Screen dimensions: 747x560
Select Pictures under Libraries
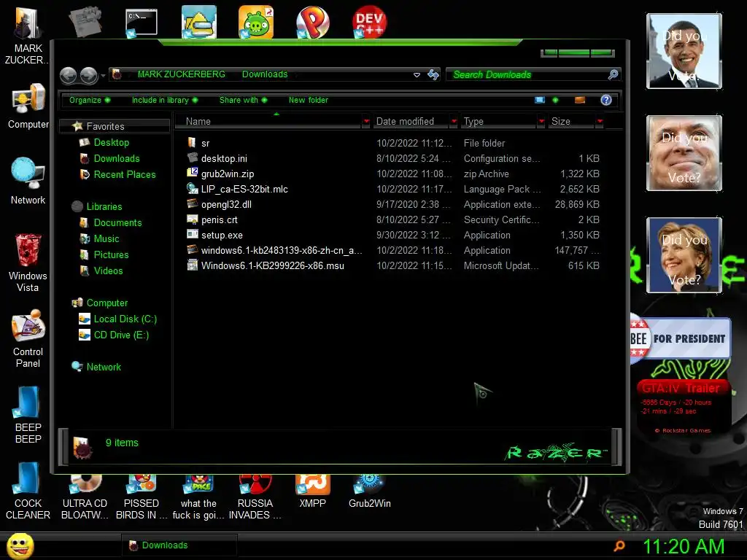pos(111,254)
